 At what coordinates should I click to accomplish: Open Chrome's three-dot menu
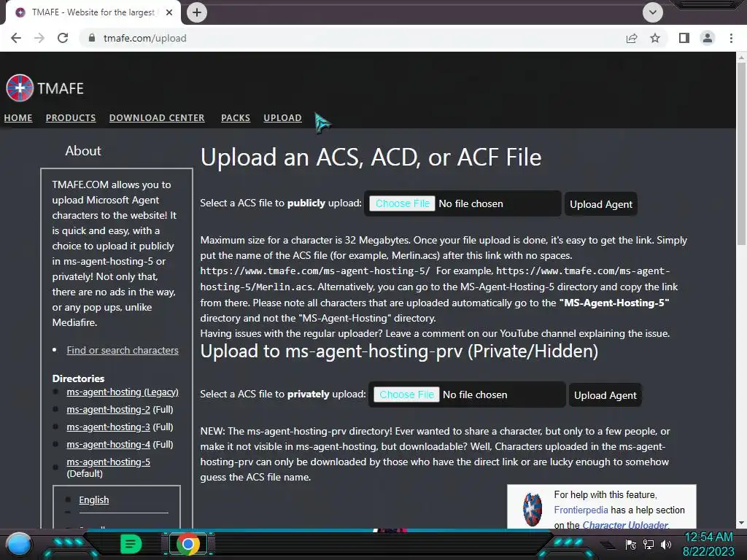pyautogui.click(x=731, y=38)
